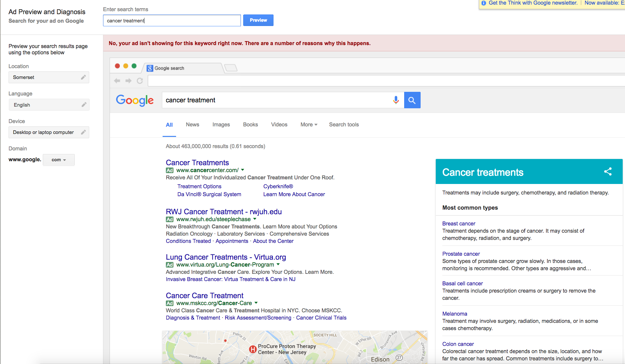Open the domain com dropdown
Image resolution: width=625 pixels, height=364 pixels.
pos(59,160)
